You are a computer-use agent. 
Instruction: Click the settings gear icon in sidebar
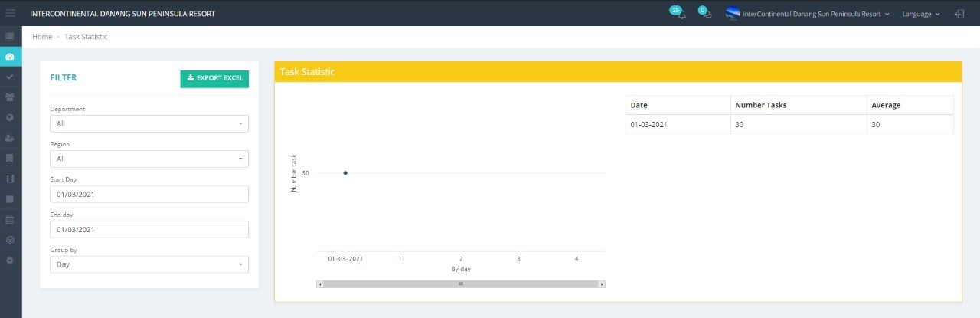click(10, 261)
